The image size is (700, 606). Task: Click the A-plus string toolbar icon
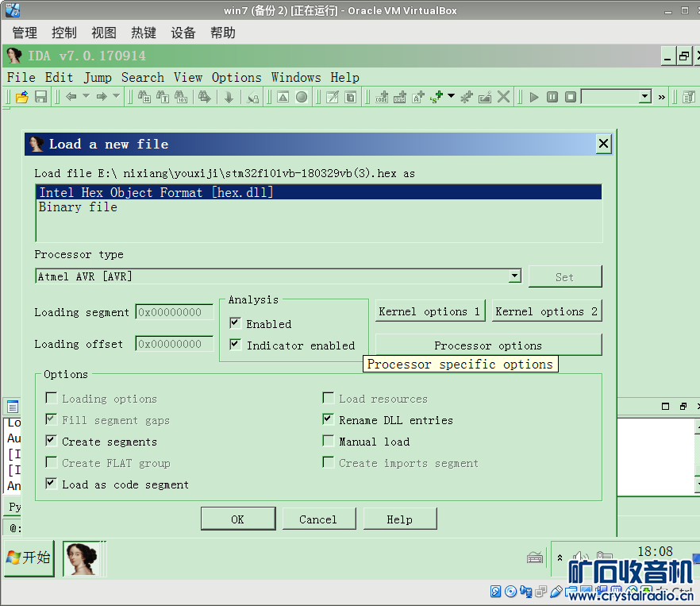418,97
